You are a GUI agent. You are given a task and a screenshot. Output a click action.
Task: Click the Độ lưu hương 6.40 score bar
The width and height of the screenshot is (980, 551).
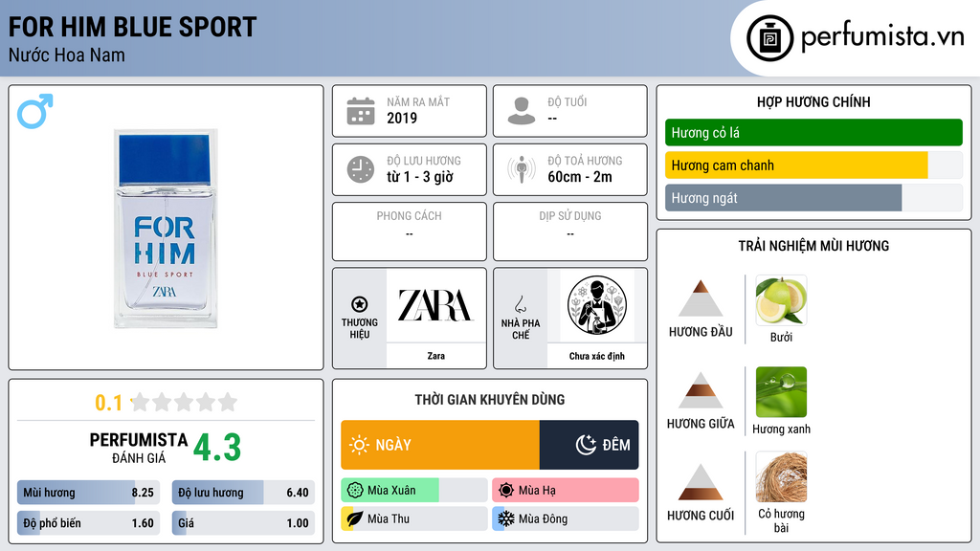tap(243, 493)
